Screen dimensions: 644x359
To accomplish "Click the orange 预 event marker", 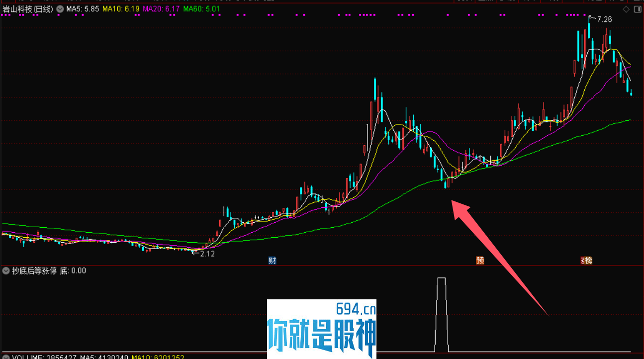I will tap(480, 261).
